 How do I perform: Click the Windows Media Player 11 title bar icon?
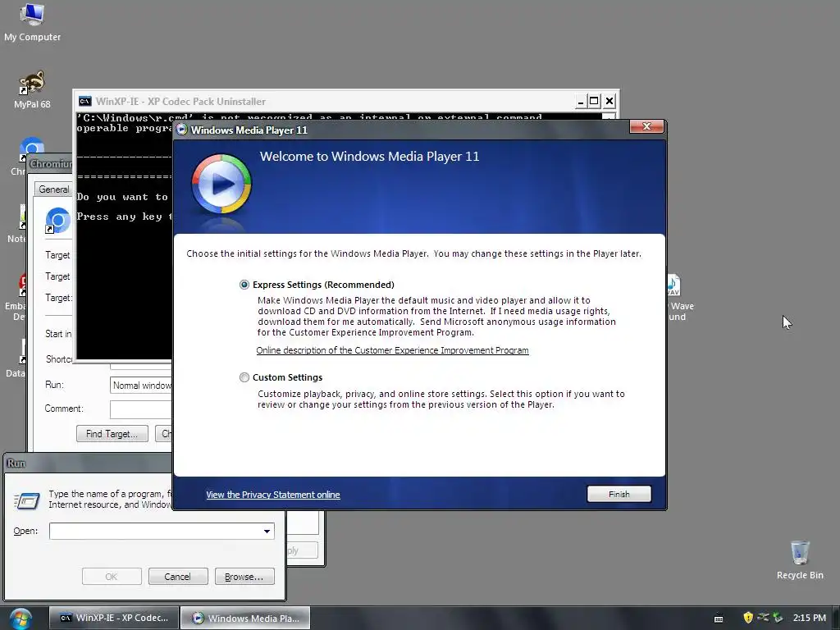click(182, 130)
